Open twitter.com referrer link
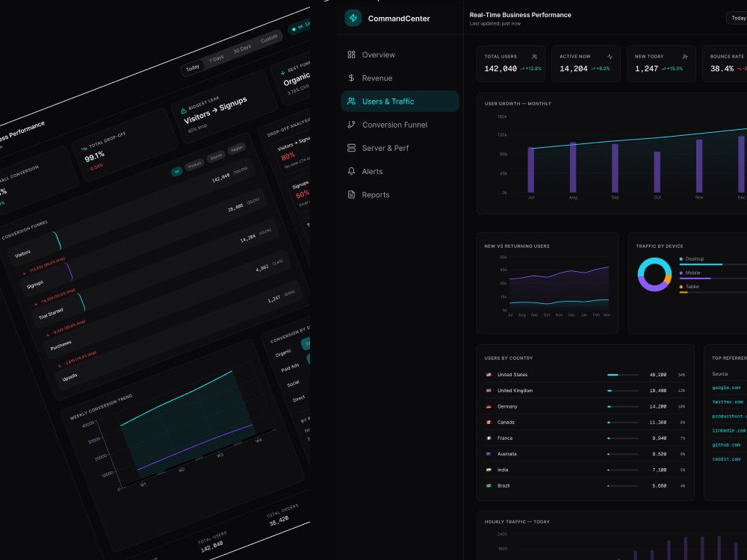The image size is (747, 560). click(728, 402)
